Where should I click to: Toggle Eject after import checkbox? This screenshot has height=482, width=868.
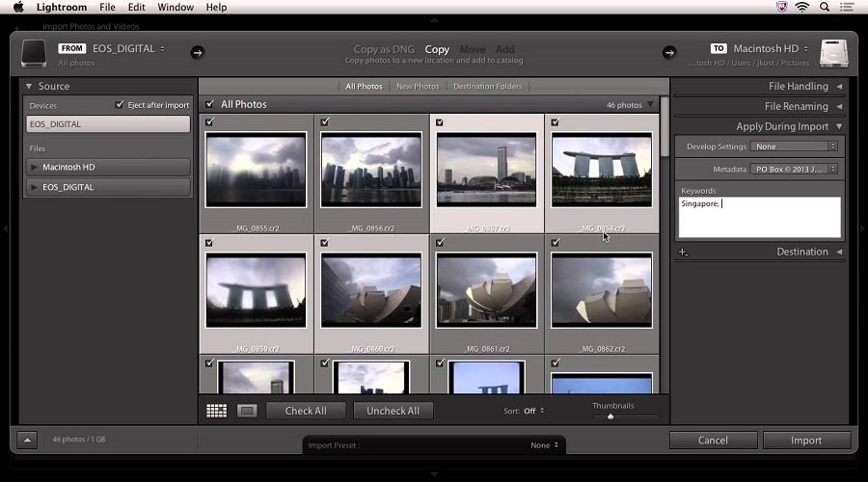coord(119,104)
